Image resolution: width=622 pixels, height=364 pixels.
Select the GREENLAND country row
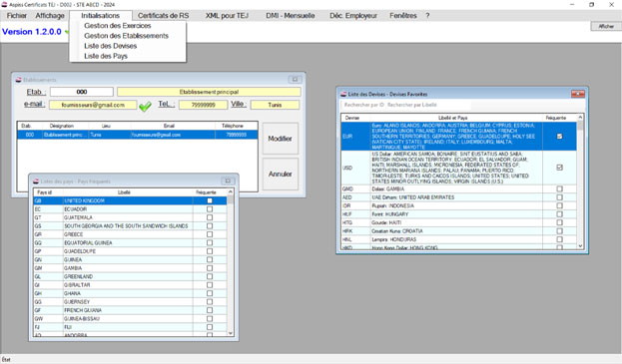tap(130, 276)
